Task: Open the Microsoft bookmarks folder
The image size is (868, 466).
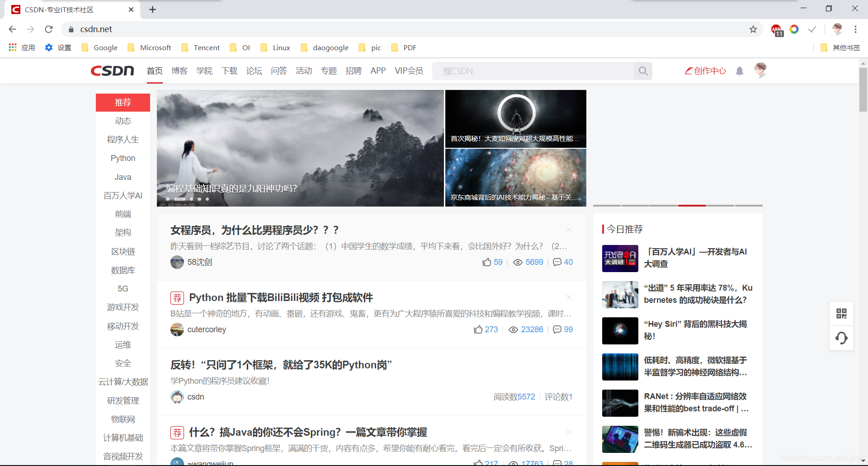Action: pos(149,47)
